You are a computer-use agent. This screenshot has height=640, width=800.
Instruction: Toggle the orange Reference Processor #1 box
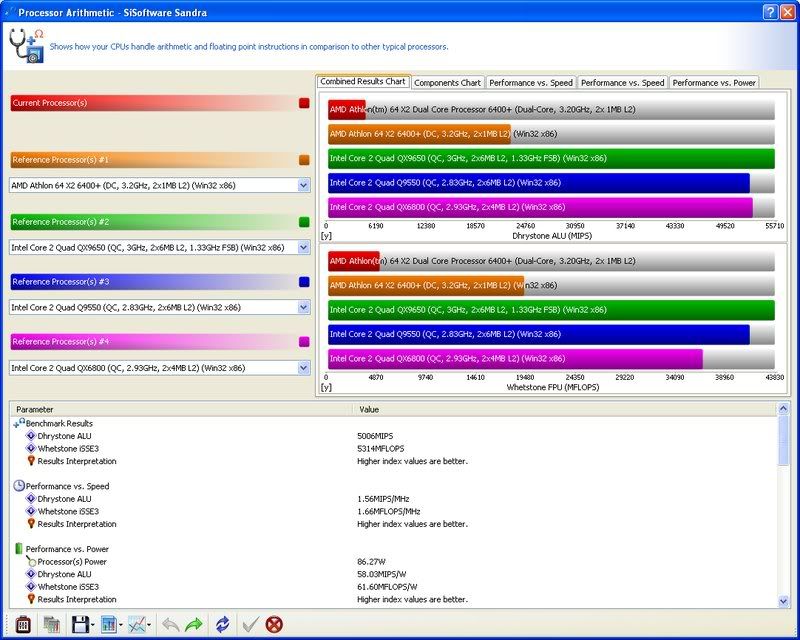point(304,160)
